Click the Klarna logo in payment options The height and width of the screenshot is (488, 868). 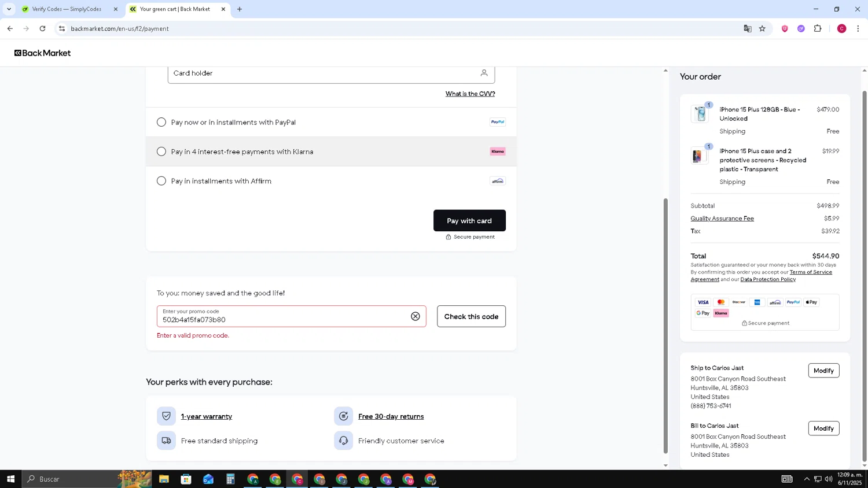(498, 151)
